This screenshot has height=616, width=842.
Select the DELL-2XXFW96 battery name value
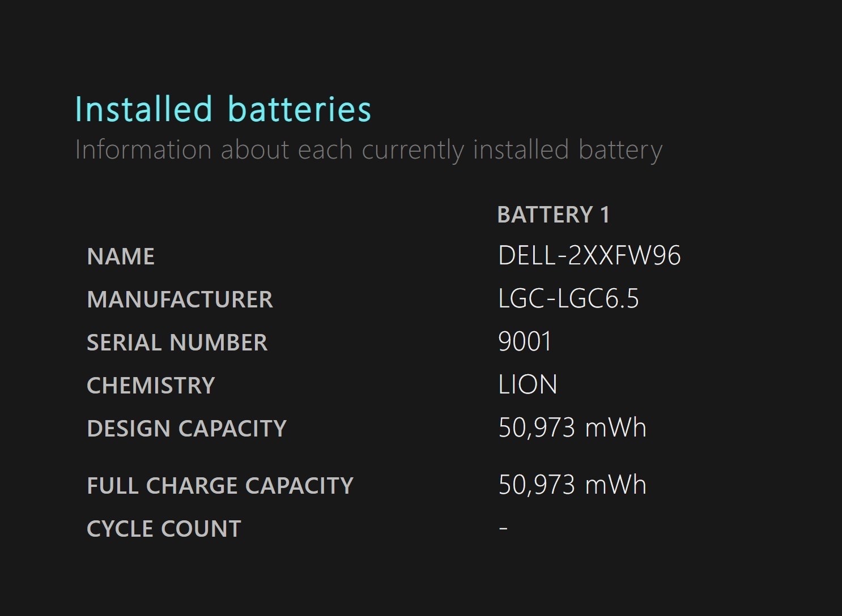click(x=589, y=255)
